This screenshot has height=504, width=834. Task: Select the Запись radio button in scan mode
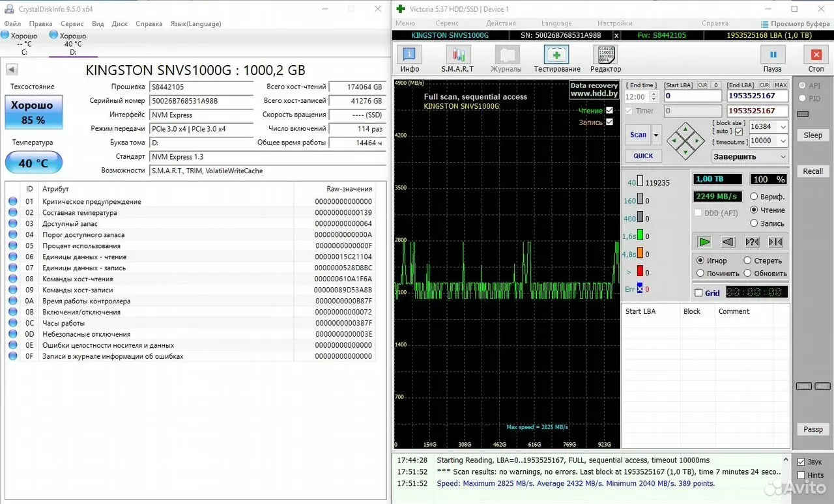(x=754, y=223)
